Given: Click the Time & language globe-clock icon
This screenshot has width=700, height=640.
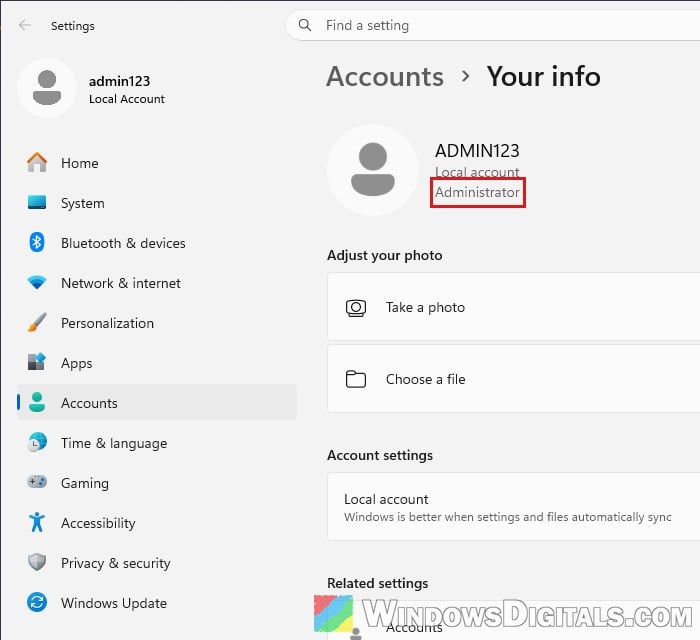Looking at the screenshot, I should 37,442.
